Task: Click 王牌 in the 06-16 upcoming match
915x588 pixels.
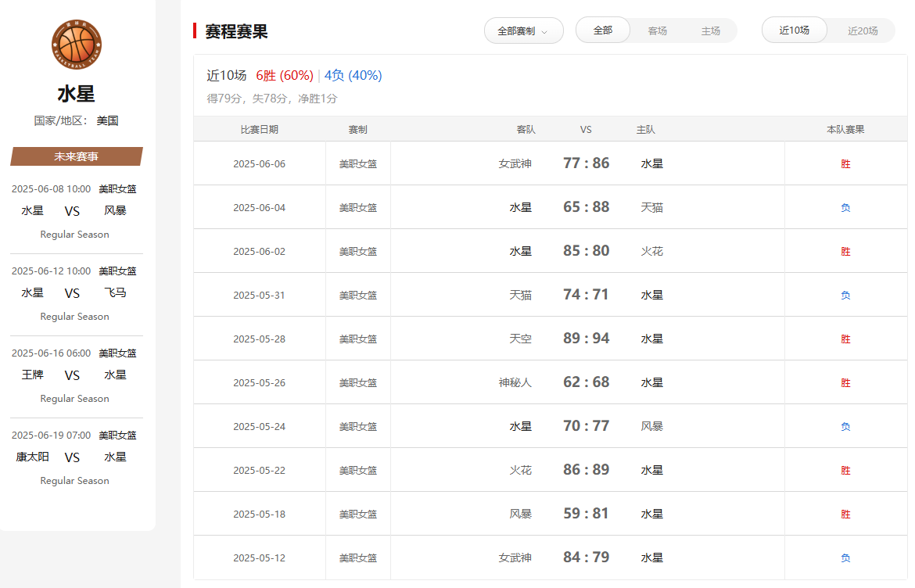Action: tap(33, 375)
